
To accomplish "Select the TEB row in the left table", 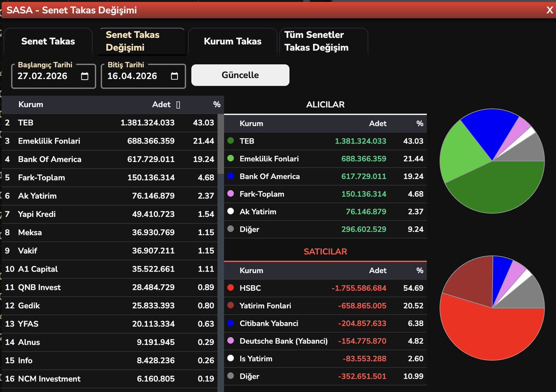I will (110, 123).
